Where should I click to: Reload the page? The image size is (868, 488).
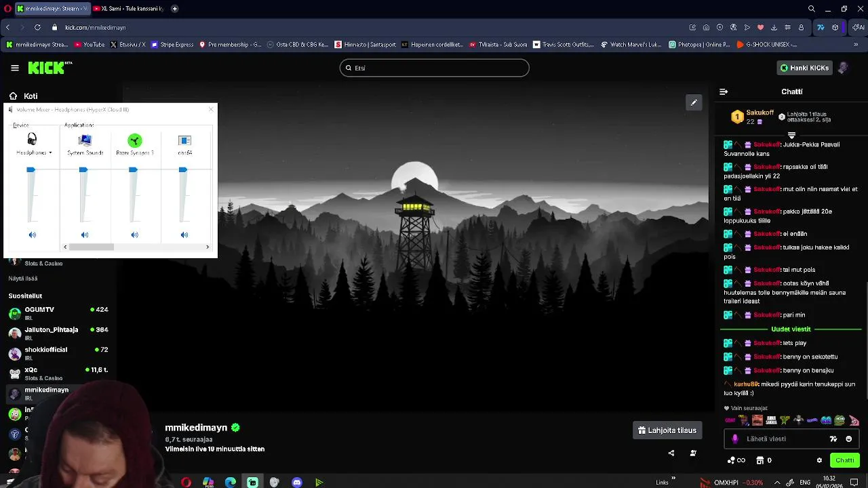click(x=37, y=27)
